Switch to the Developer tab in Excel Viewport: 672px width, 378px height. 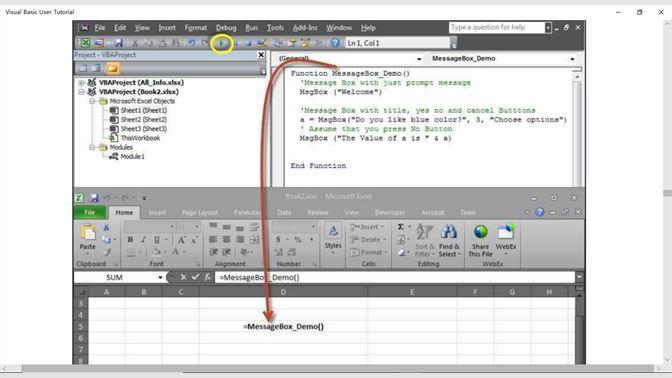tap(390, 213)
